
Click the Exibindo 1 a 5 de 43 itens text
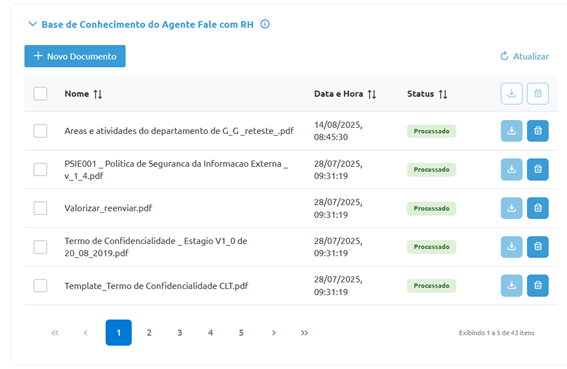coord(496,333)
